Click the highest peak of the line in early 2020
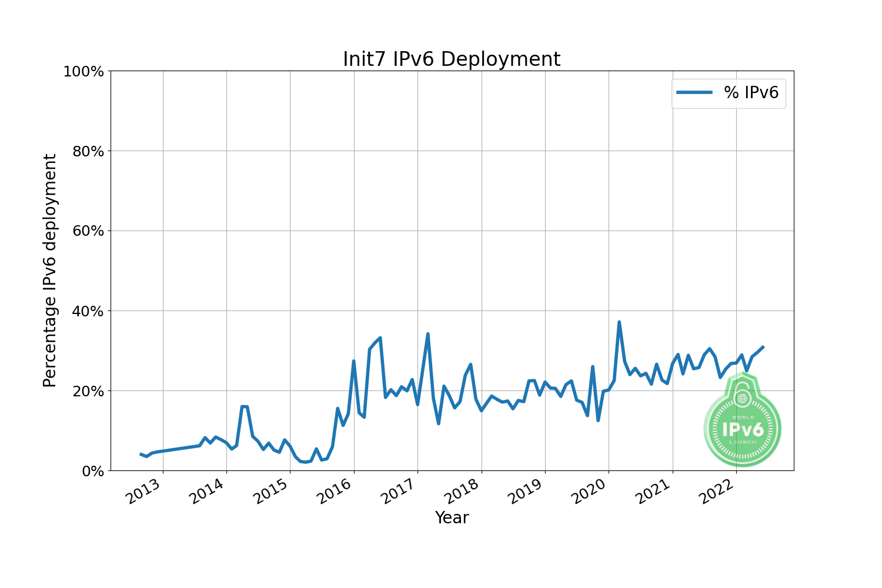The width and height of the screenshot is (882, 588). 619,322
